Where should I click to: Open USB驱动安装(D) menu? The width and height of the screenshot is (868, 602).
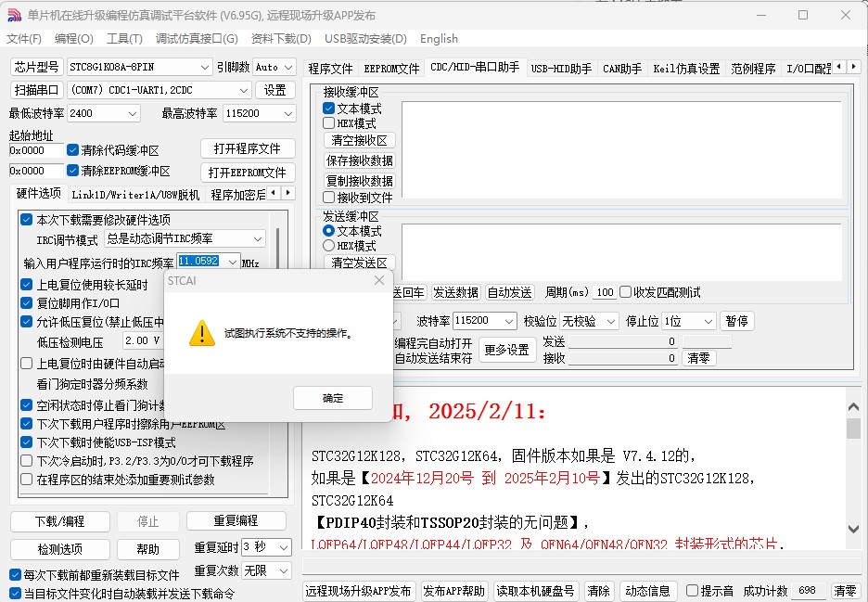pyautogui.click(x=365, y=39)
